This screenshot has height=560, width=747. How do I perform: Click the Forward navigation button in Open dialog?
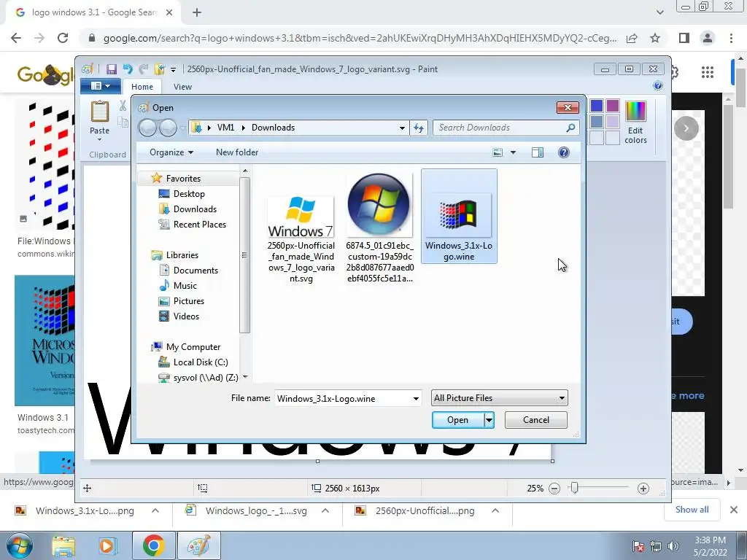[168, 128]
